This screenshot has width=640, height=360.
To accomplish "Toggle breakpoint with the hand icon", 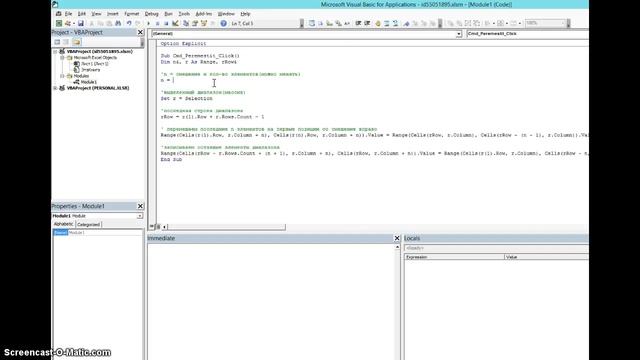I will tap(378, 23).
